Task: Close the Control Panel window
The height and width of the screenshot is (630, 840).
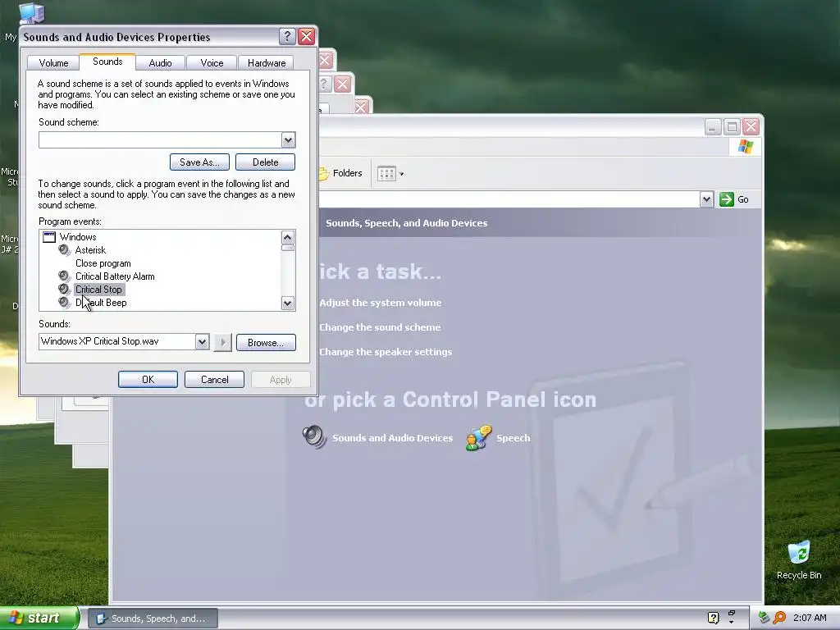Action: coord(751,127)
